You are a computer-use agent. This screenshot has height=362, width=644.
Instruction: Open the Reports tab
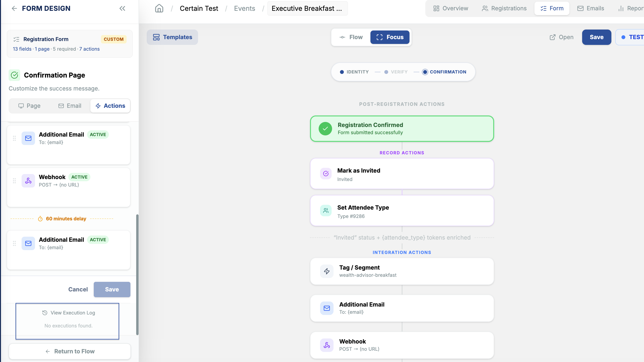point(631,8)
